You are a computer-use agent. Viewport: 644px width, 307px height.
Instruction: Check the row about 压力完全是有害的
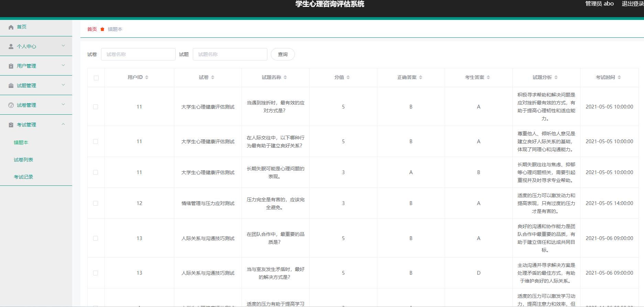pyautogui.click(x=96, y=203)
